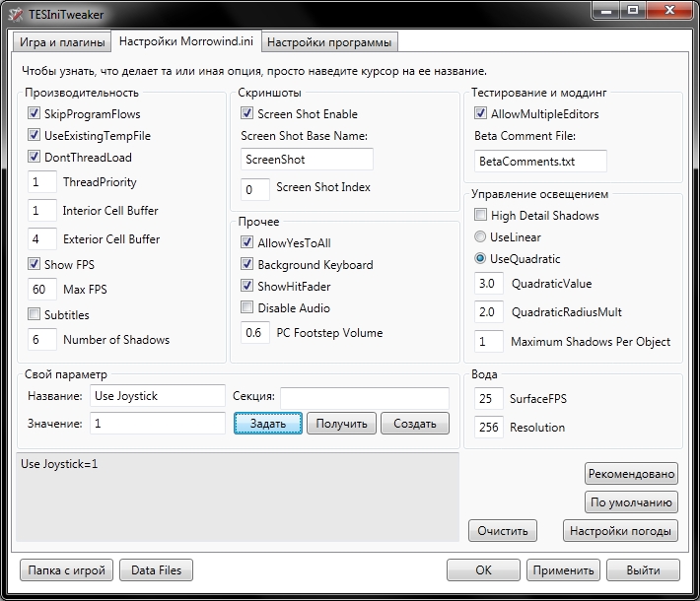Focus the SurfaceFPS input field
Image resolution: width=700 pixels, height=601 pixels.
488,398
